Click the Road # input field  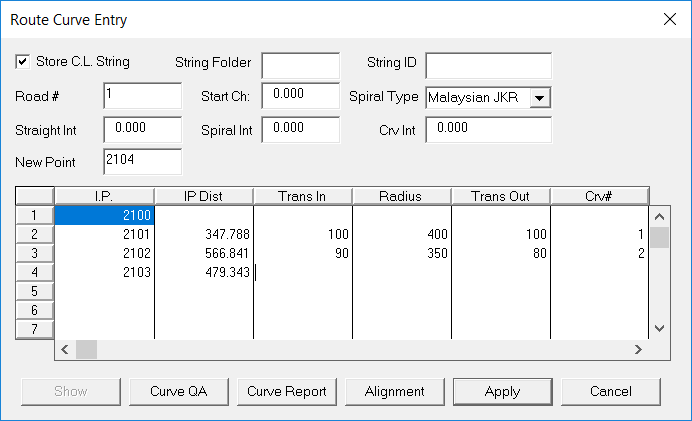point(141,96)
